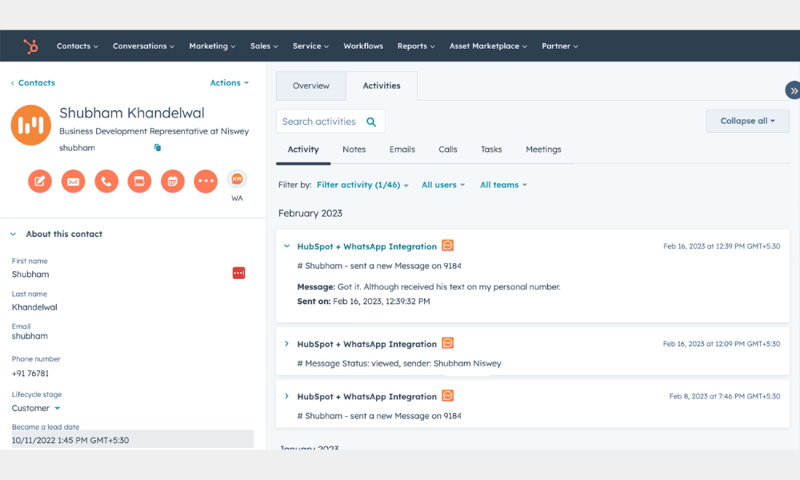Image resolution: width=800 pixels, height=480 pixels.
Task: Open the Marketing navigation menu
Action: click(212, 46)
